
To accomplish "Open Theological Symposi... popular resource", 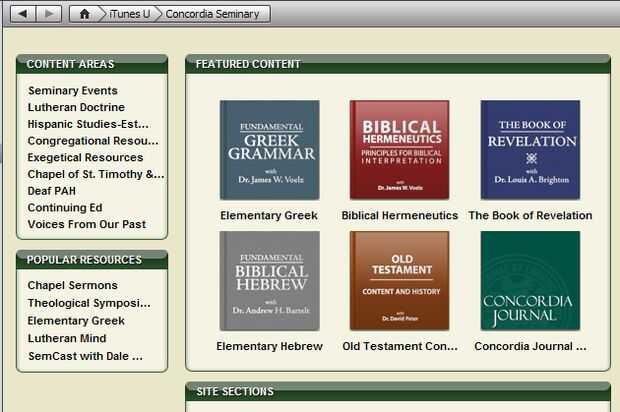I will 89,303.
